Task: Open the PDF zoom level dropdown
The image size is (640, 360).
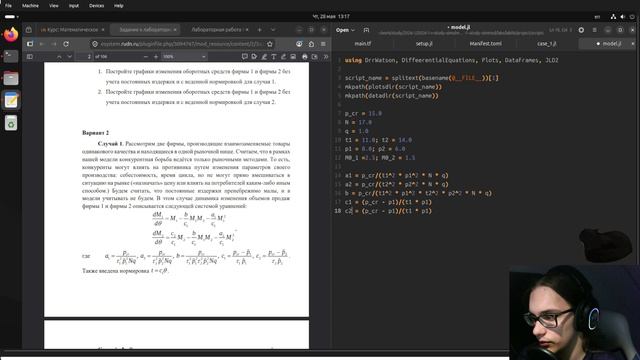Action: (x=184, y=57)
